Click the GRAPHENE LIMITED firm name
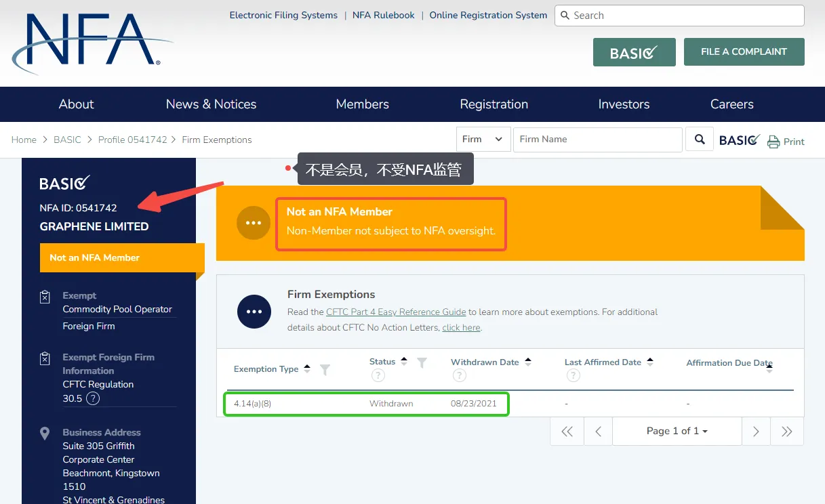 pos(94,226)
